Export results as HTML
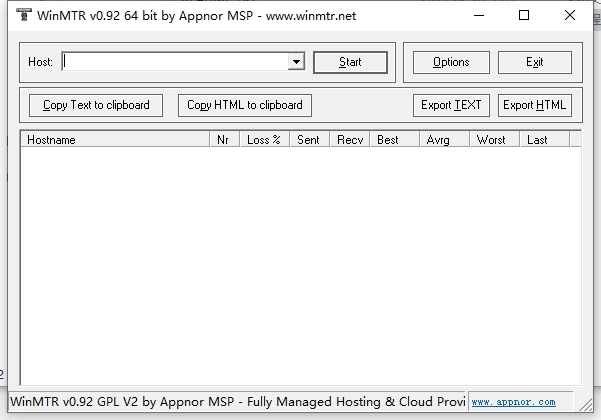Screen dimensions: 601x420 pyautogui.click(x=535, y=105)
